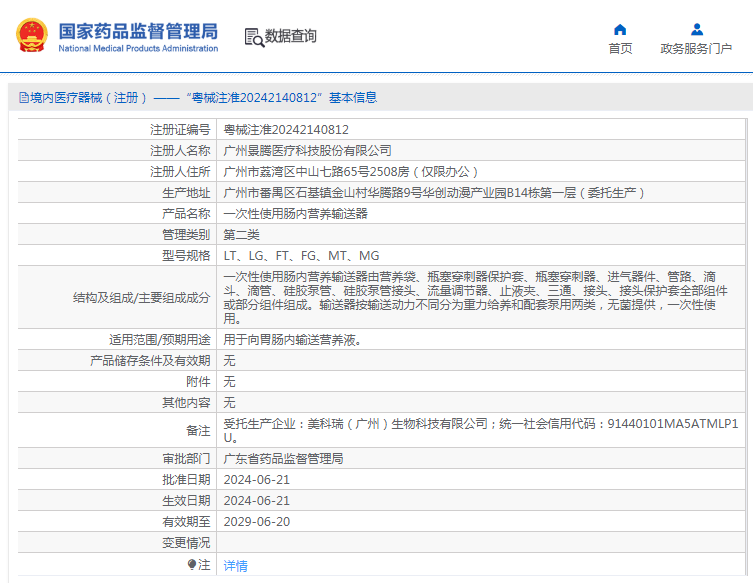Click the 首页 home icon
Screen dimensions: 753x583
point(620,30)
